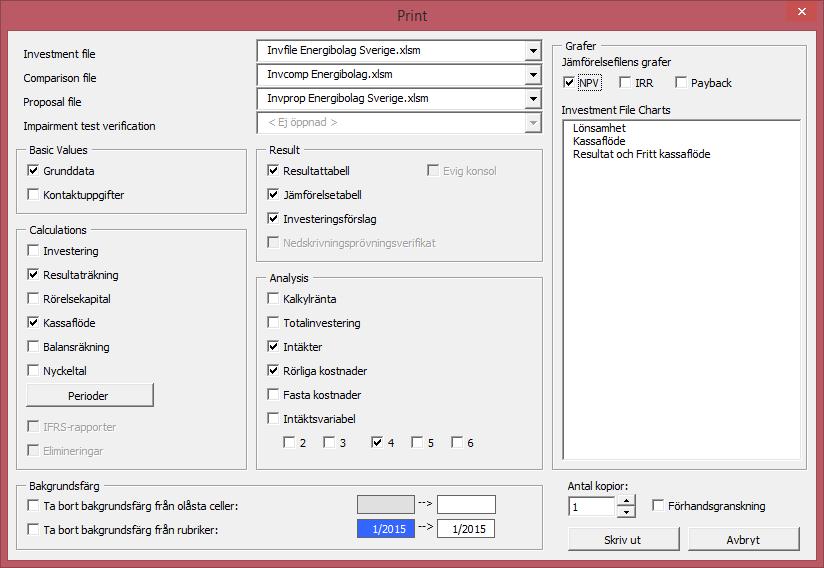Uncheck the Kassaflöde checkbox

click(x=33, y=322)
